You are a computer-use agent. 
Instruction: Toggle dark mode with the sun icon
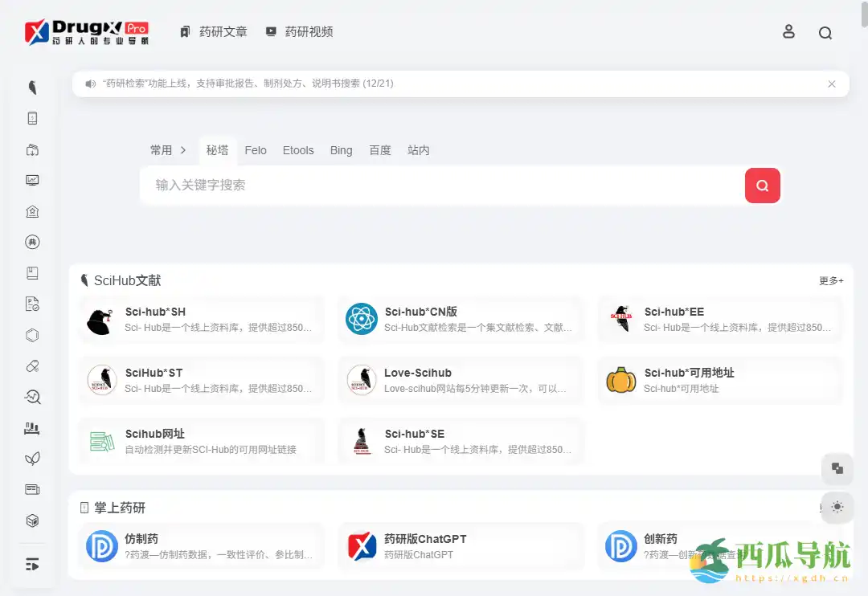[x=837, y=507]
